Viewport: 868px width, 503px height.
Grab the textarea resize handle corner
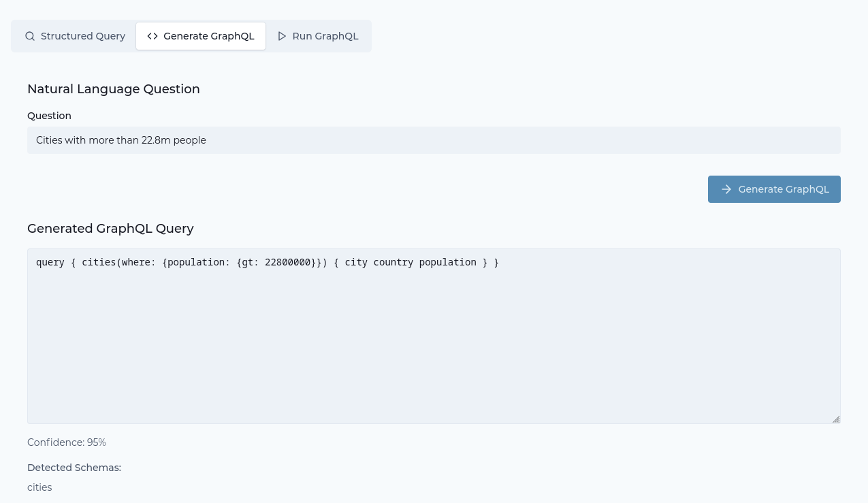[x=836, y=419]
